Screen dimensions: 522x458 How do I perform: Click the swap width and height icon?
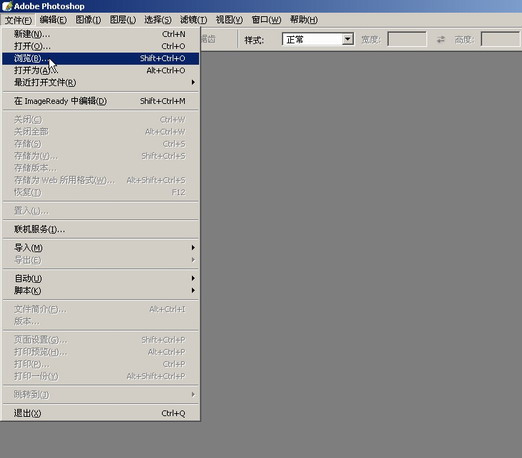click(x=441, y=40)
